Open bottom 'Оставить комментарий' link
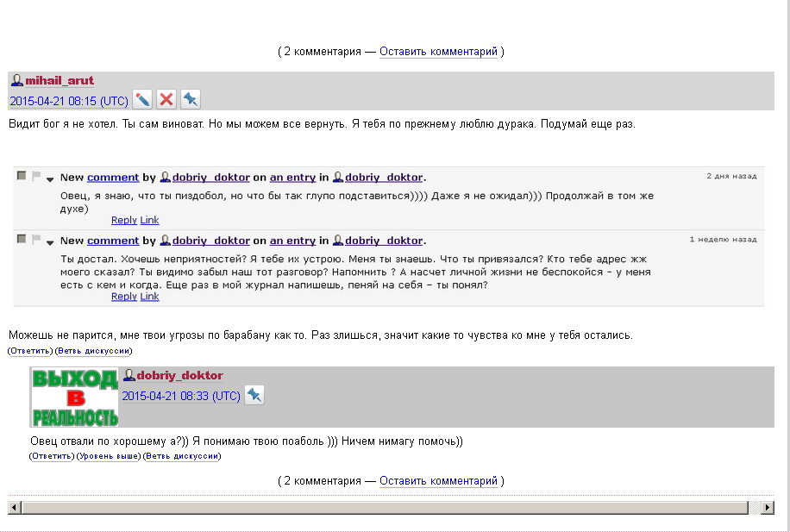 [438, 480]
